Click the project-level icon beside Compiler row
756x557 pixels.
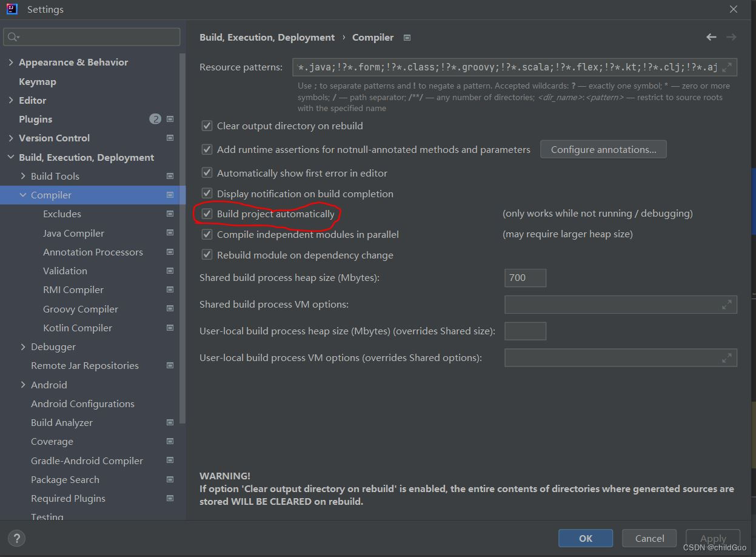click(x=170, y=195)
